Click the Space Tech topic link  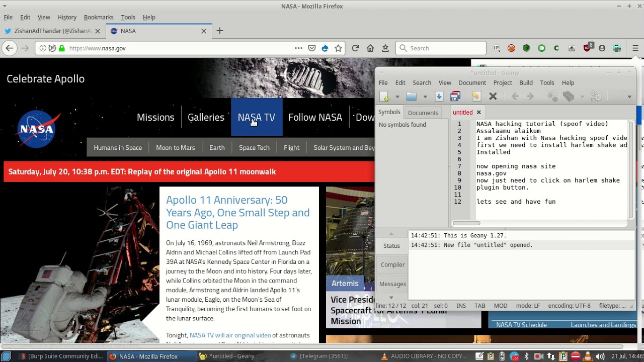click(x=254, y=147)
